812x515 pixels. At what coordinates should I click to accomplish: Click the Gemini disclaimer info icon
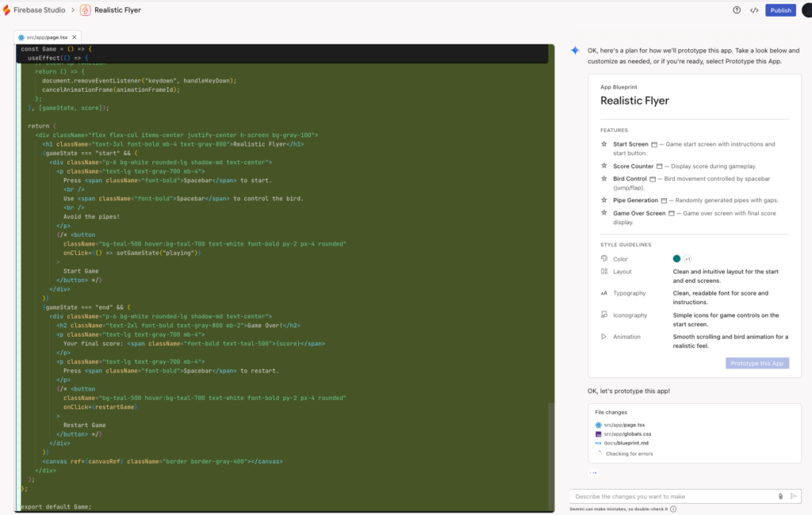[673, 509]
